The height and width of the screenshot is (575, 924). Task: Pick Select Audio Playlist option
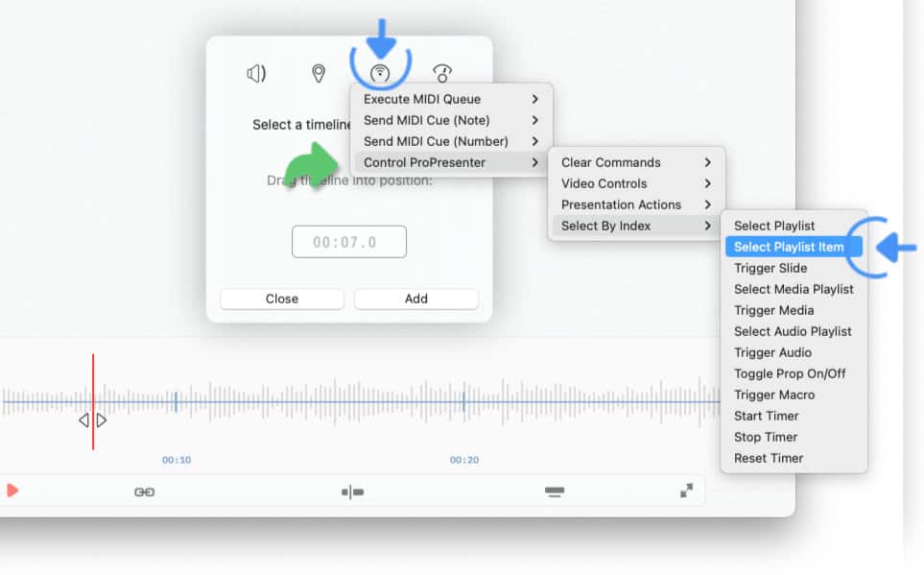coord(794,331)
